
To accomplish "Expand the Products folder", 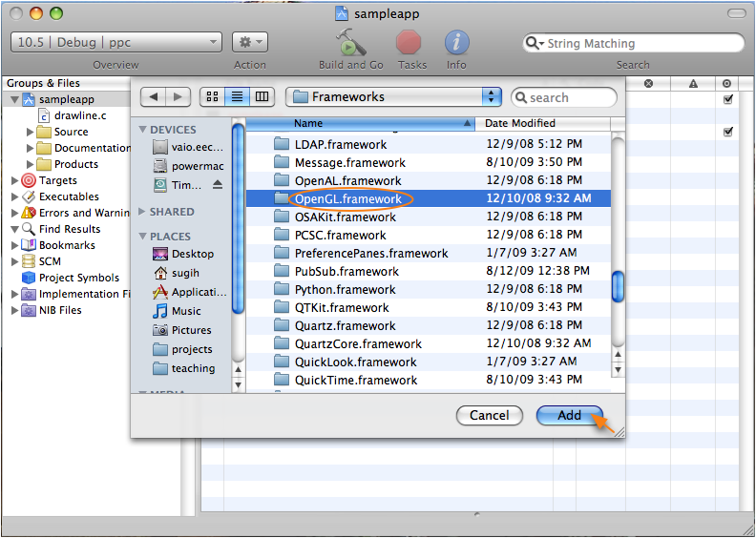I will tap(30, 164).
